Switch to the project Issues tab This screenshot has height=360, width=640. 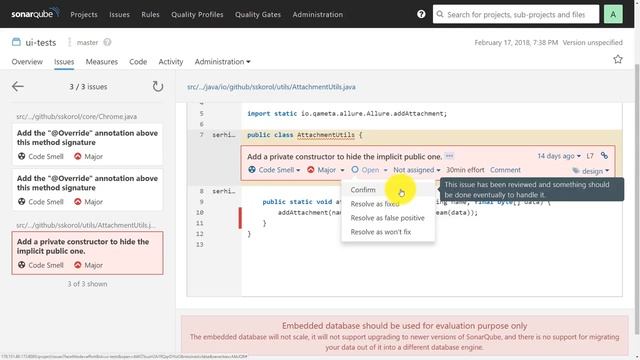pos(64,62)
